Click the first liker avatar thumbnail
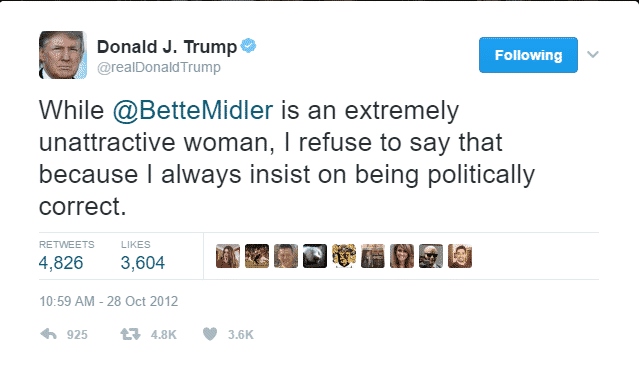This screenshot has width=639, height=371. click(x=228, y=256)
